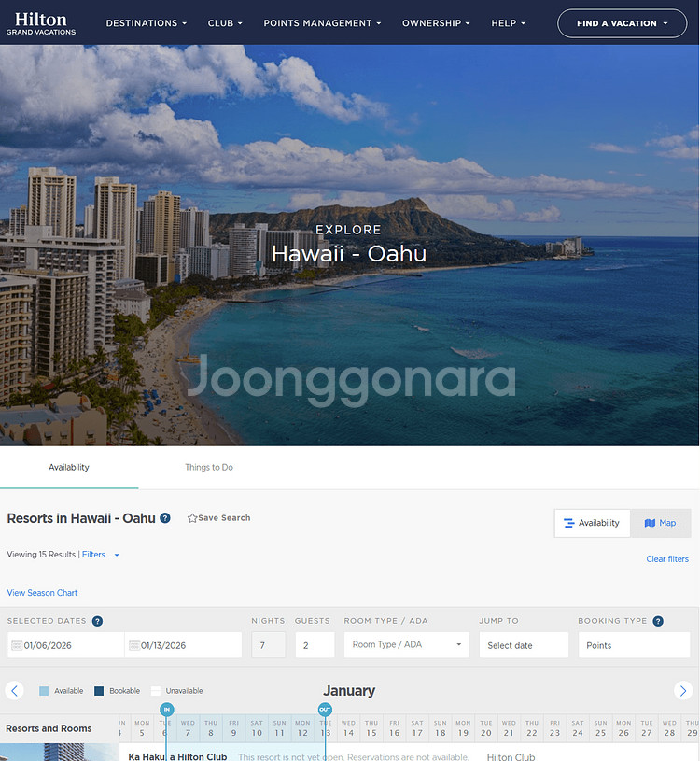Viewport: 700px width, 761px height.
Task: Open the check-in date calendar icon
Action: tap(16, 645)
